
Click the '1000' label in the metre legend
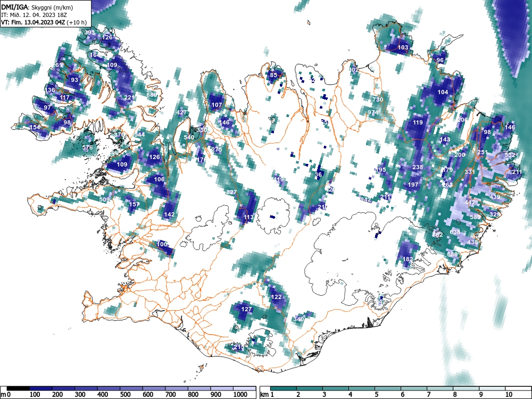(240, 395)
